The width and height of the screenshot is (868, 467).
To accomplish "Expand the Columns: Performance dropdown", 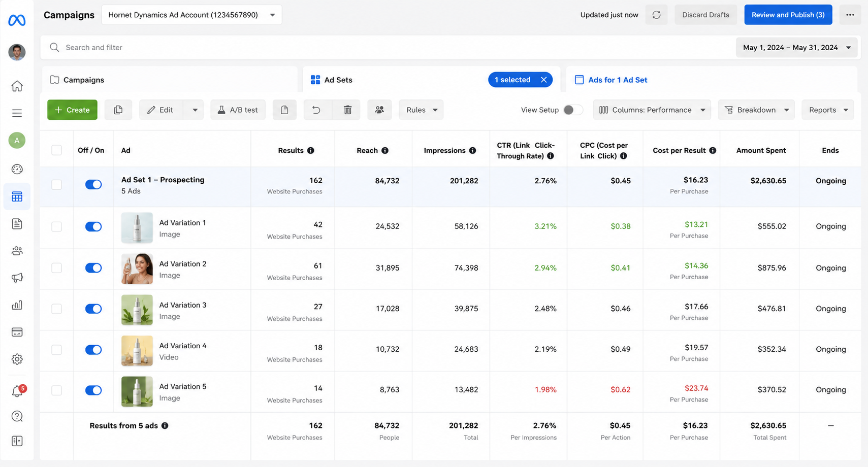I will coord(652,110).
